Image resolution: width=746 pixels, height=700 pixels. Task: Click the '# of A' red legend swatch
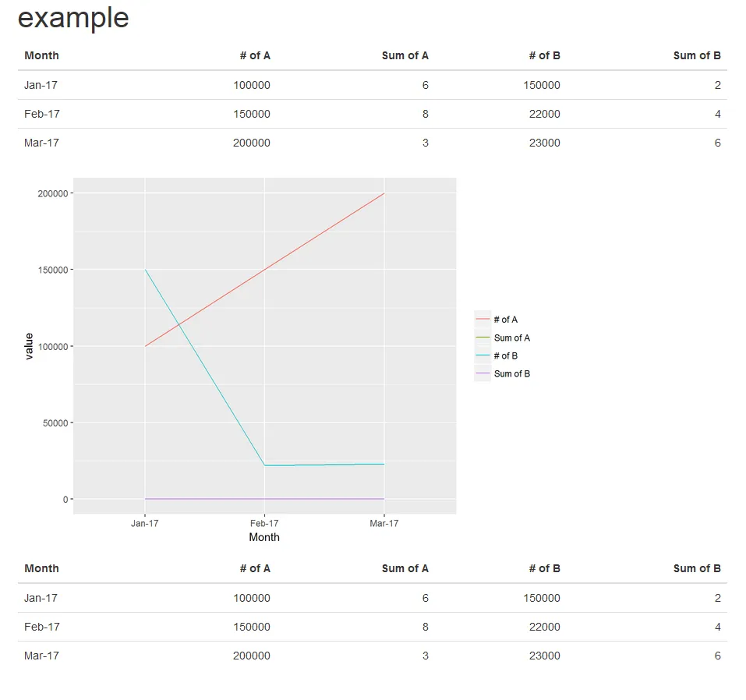click(483, 320)
